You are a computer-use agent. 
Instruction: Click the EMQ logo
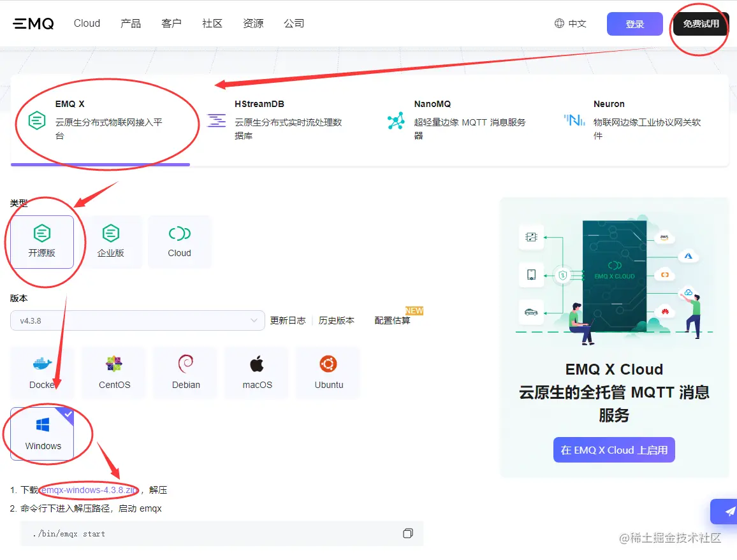point(33,24)
